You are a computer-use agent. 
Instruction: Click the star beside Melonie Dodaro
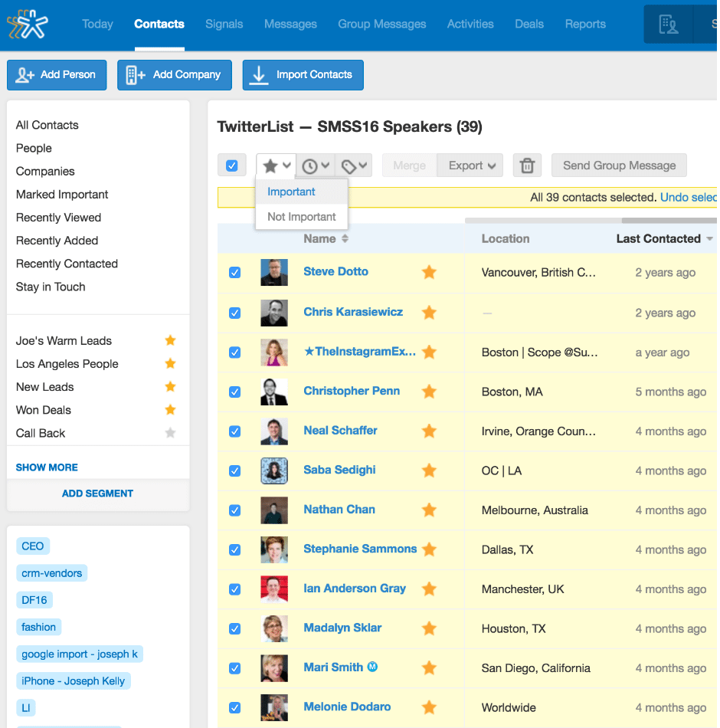pos(429,707)
